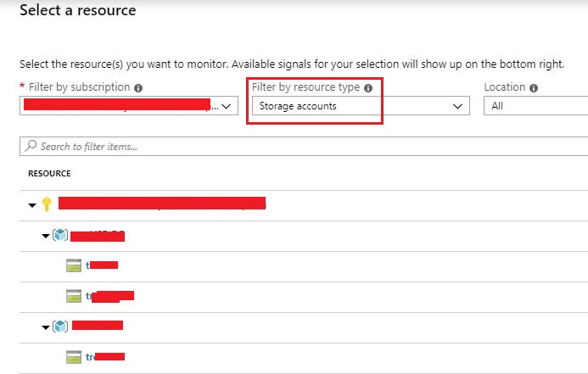
Task: Open the Location dropdown showing All
Action: [x=535, y=106]
